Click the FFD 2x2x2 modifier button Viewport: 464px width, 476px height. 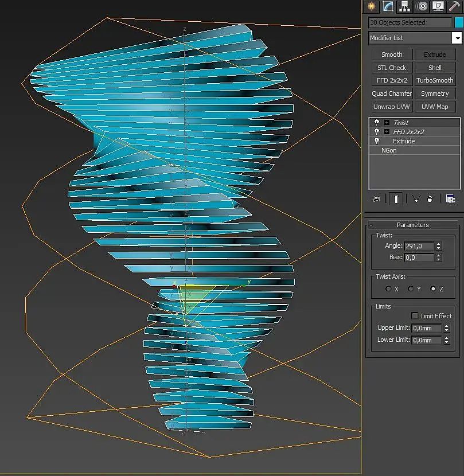392,80
